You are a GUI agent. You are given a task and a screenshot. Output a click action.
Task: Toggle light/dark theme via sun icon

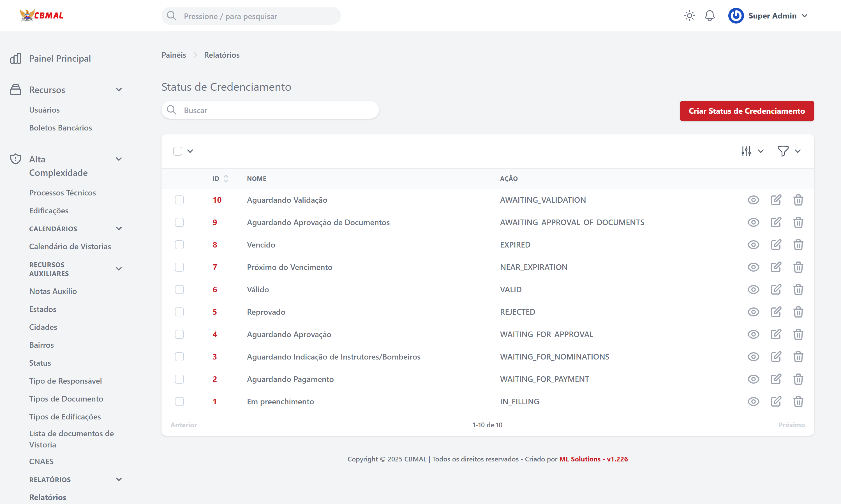tap(689, 16)
